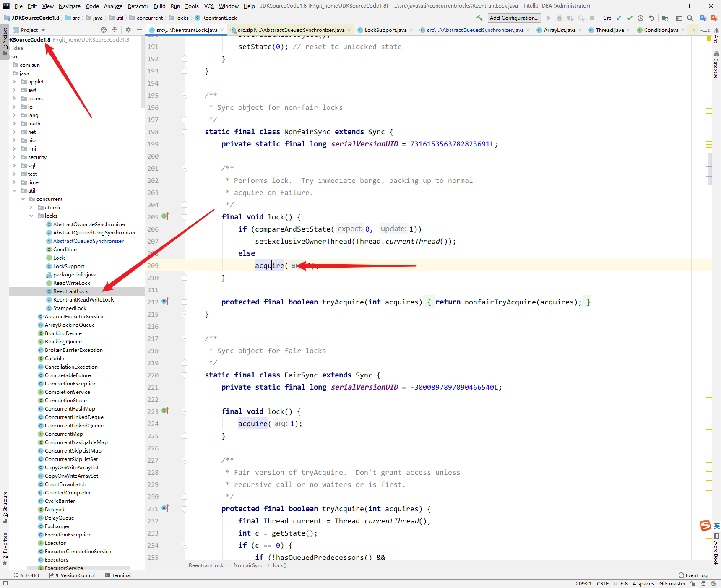
Task: Click the locate target icon in Project panel
Action: pyautogui.click(x=104, y=30)
